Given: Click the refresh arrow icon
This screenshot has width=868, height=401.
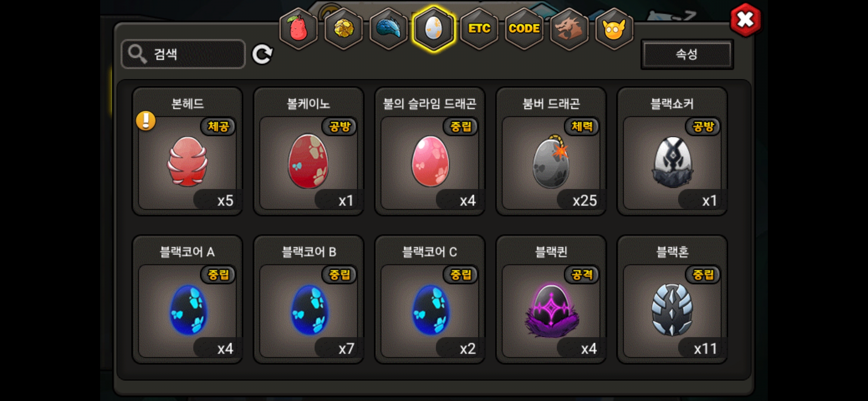Looking at the screenshot, I should tap(263, 55).
